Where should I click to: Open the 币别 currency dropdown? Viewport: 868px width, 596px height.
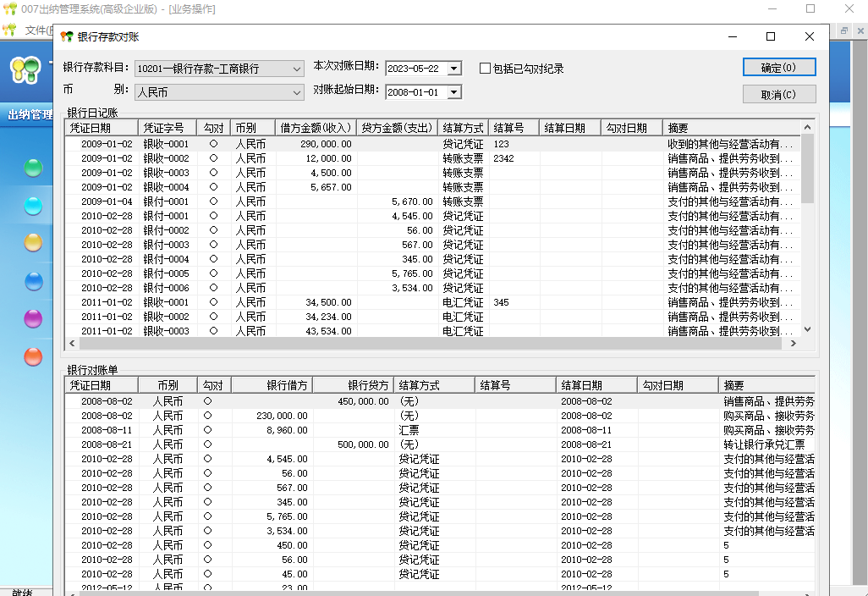click(296, 91)
